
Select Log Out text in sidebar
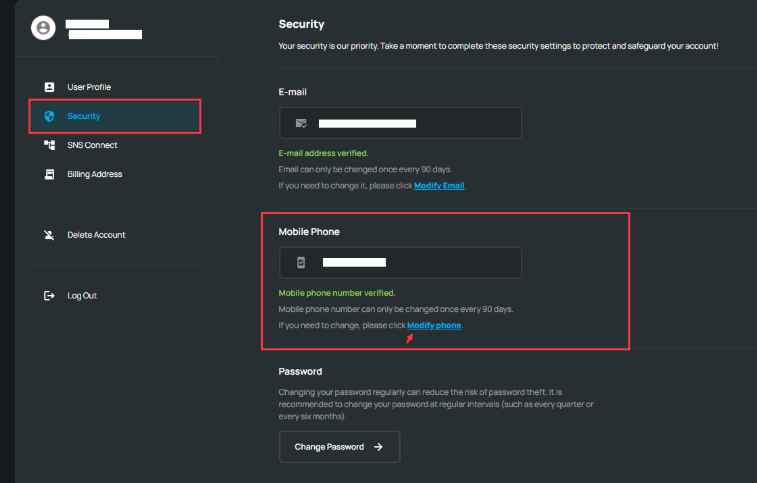(x=82, y=296)
